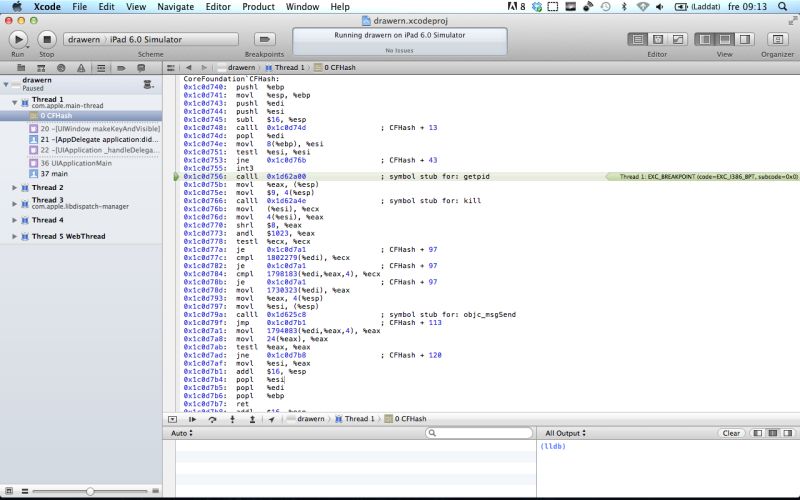Open the Product menu

[258, 7]
